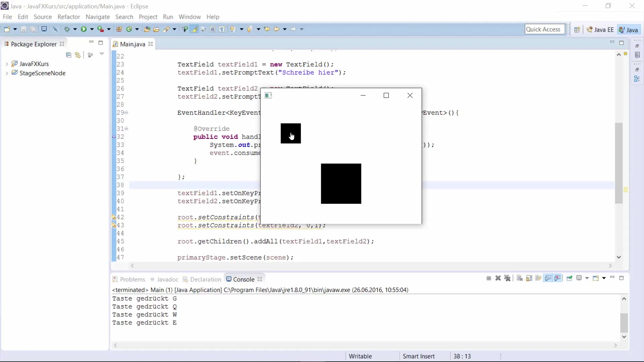Open the Project menu
Viewport: 644px width, 362px height.
point(148,17)
